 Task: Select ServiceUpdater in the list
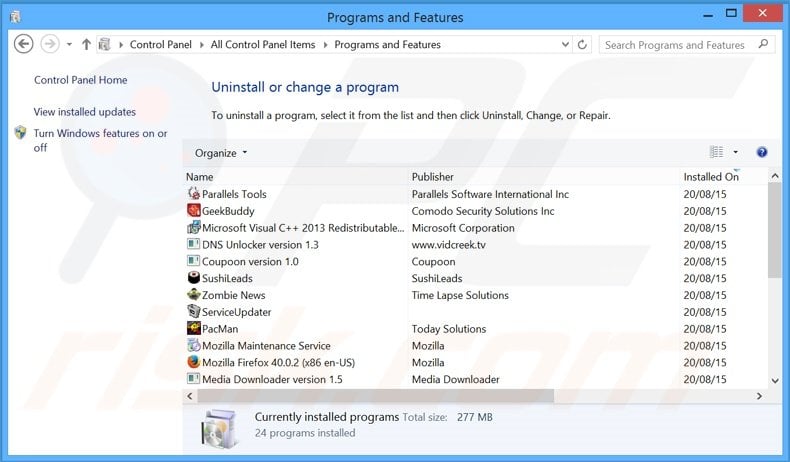[x=237, y=312]
